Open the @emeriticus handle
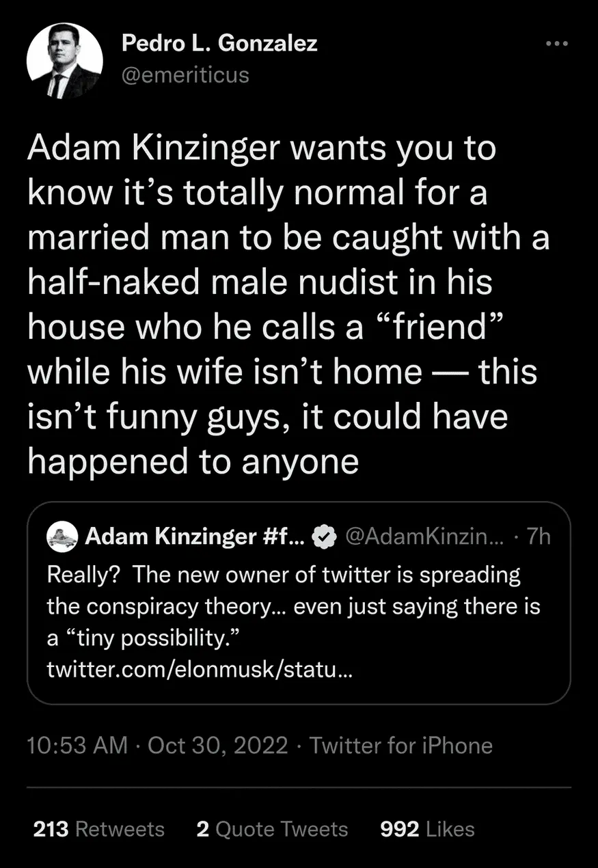Screen dimensions: 598x868 pos(185,74)
